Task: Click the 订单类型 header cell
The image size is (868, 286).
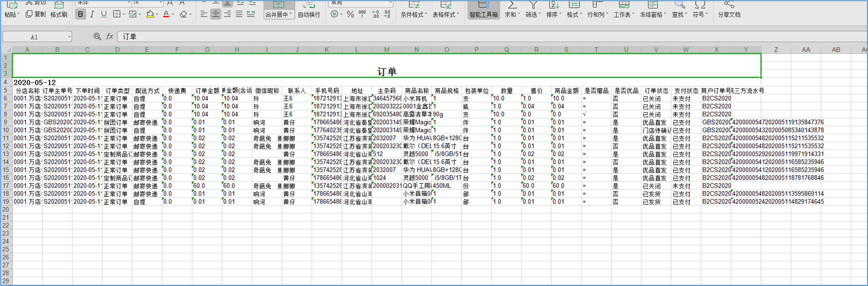Action: coord(117,91)
